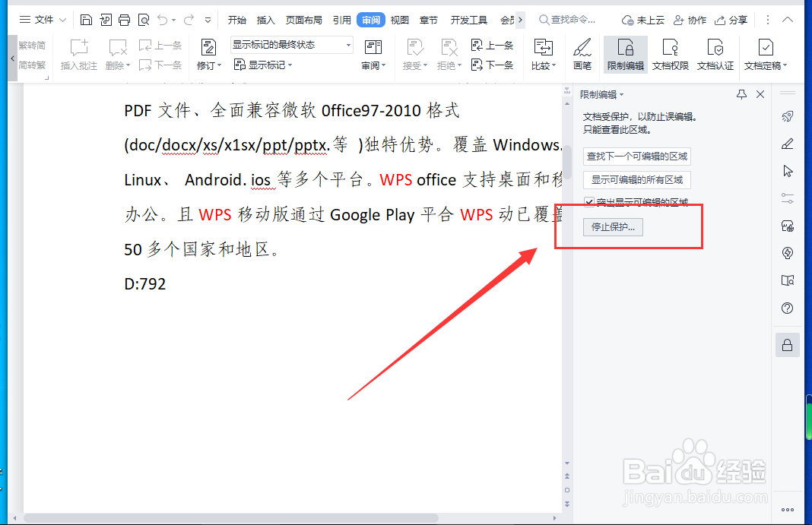This screenshot has height=525, width=812.
Task: Click the 查找命令 search box
Action: coord(568,20)
